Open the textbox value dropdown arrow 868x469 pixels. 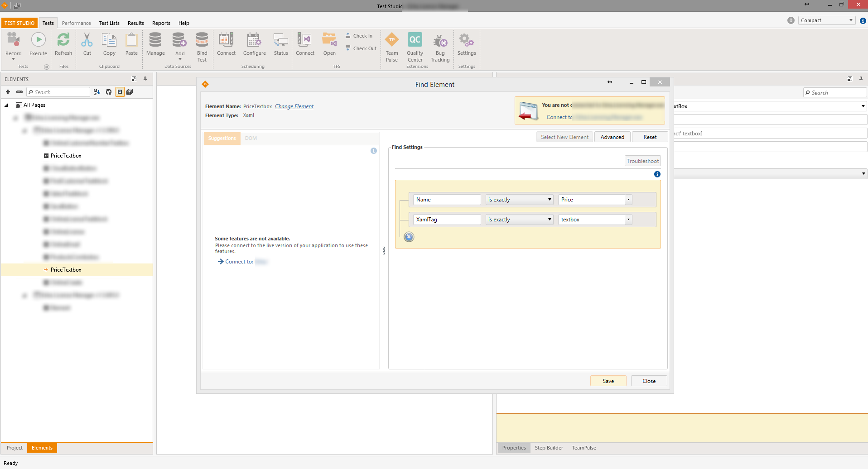628,220
